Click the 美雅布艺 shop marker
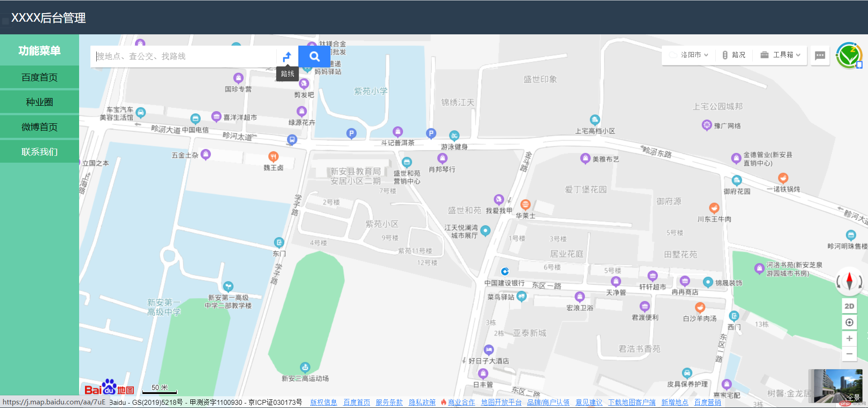Image resolution: width=868 pixels, height=408 pixels. click(585, 158)
